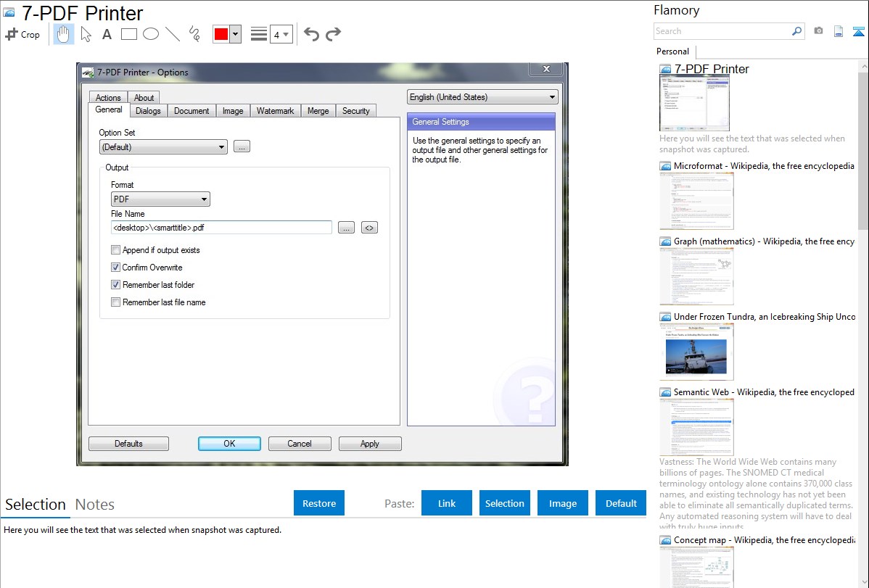Image resolution: width=869 pixels, height=588 pixels.
Task: Switch to the Dialogs tab
Action: [x=148, y=111]
